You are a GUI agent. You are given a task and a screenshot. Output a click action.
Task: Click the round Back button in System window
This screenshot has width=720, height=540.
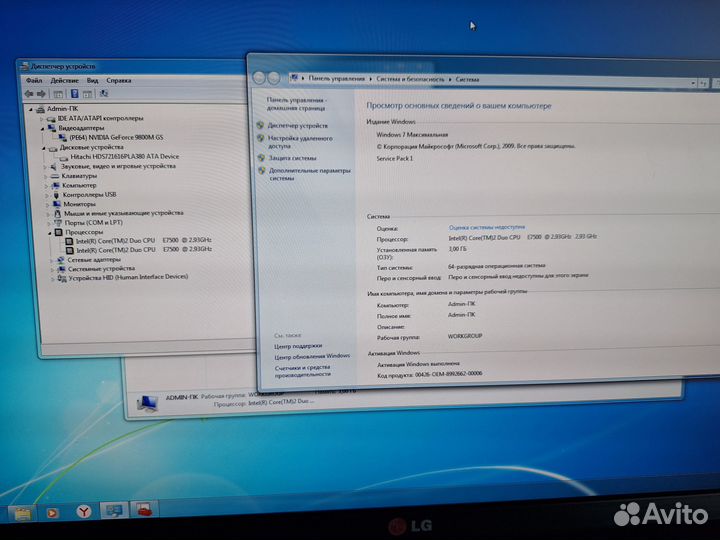point(259,78)
